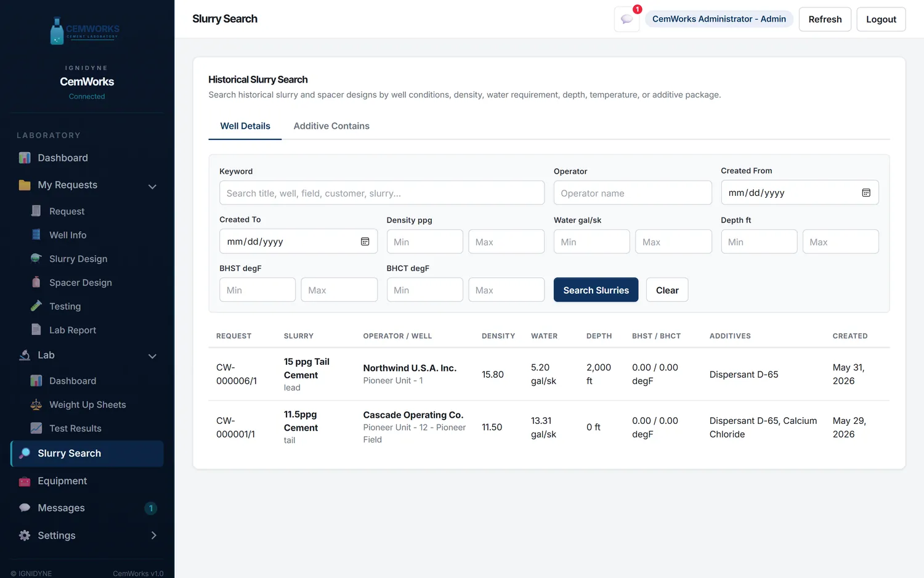This screenshot has width=924, height=578.
Task: Click the Test Results icon
Action: pos(36,428)
